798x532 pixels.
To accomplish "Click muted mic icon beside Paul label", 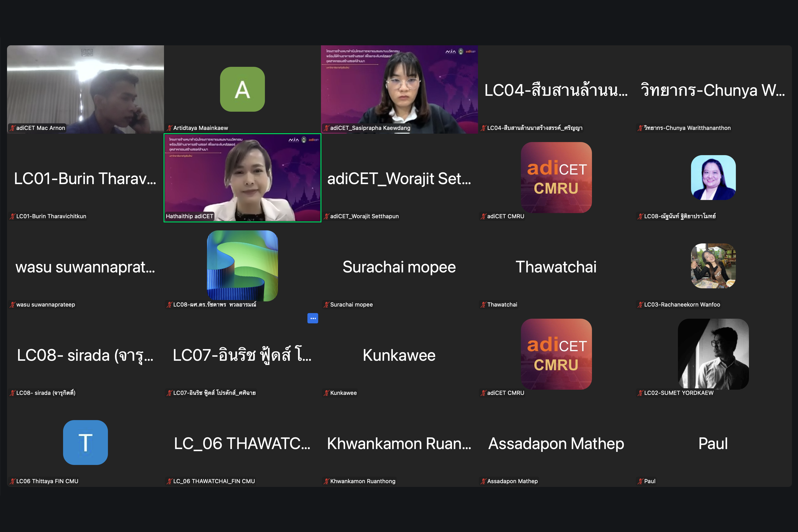I will tap(640, 481).
